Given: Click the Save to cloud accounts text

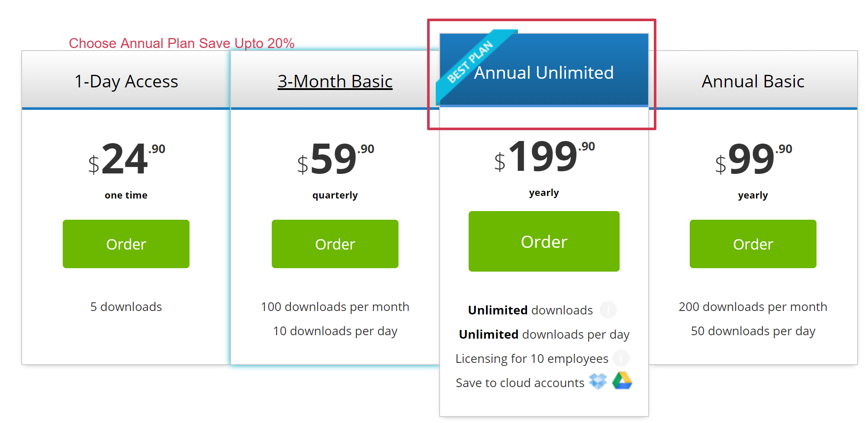Looking at the screenshot, I should [x=520, y=383].
